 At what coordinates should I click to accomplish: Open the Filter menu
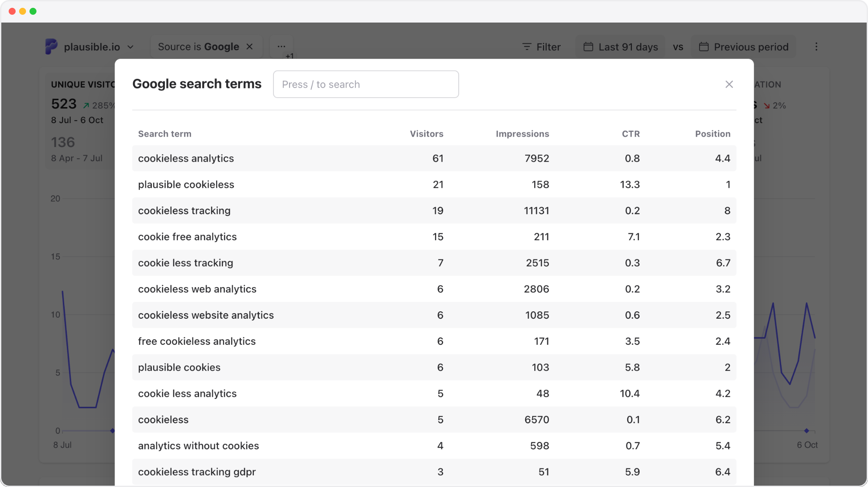541,47
